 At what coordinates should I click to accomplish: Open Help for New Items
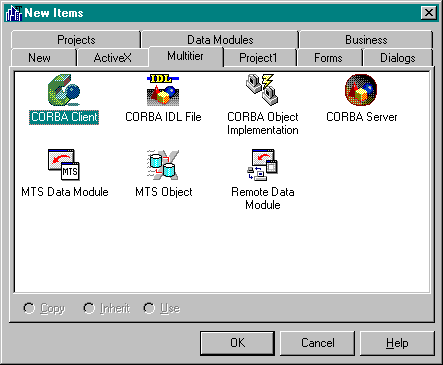(397, 343)
